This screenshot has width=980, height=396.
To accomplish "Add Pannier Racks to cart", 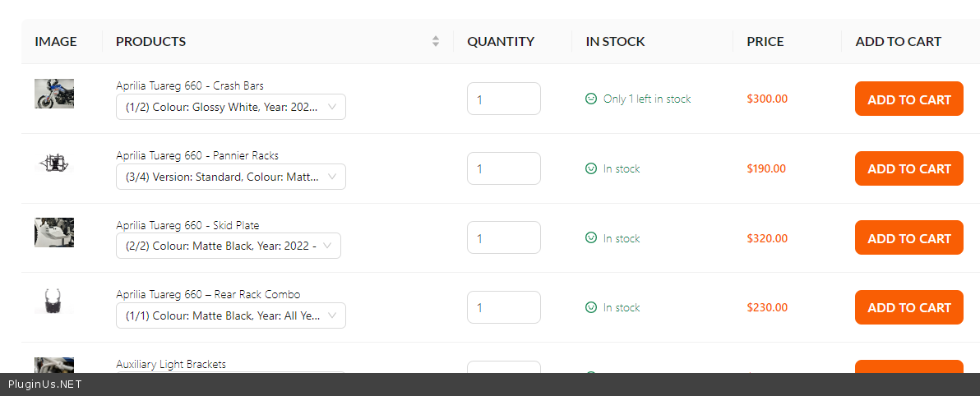I will click(x=908, y=168).
